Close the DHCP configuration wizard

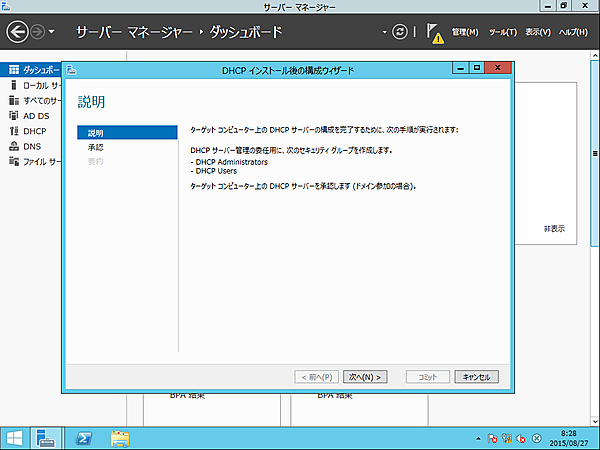pyautogui.click(x=497, y=68)
